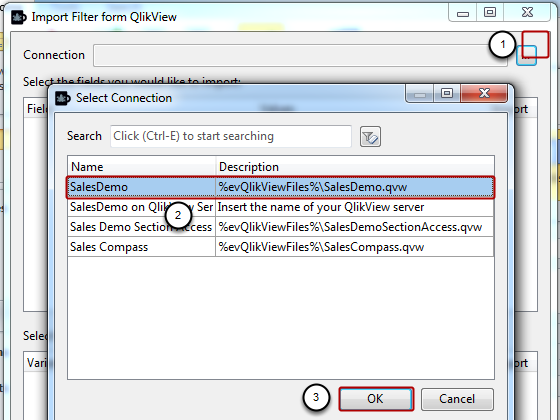Select 'SalesDemo on QlikView Ser' row

coord(280,207)
